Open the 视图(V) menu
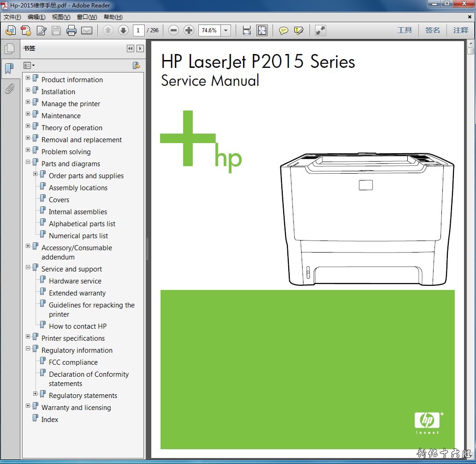 tap(61, 17)
